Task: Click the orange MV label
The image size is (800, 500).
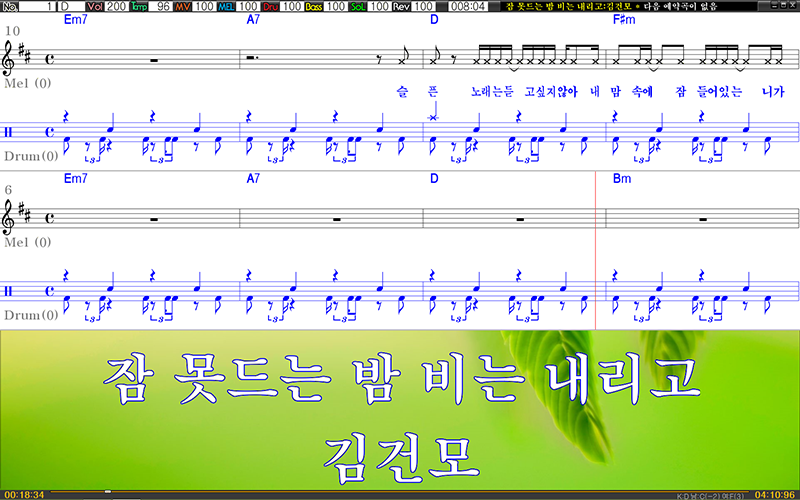Action: click(x=183, y=6)
